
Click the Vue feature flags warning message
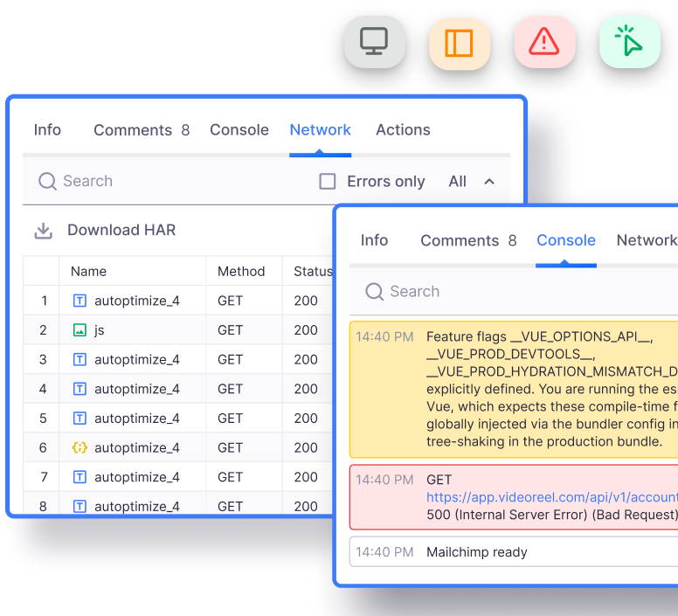(x=514, y=389)
